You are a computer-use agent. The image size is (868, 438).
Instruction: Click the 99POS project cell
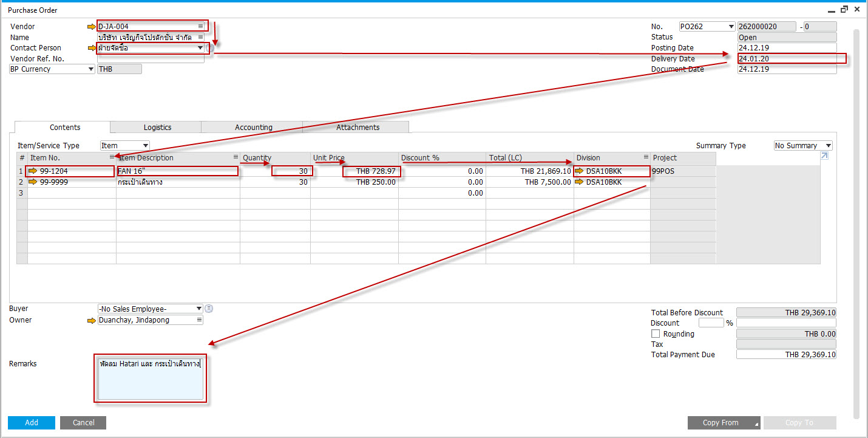tap(683, 171)
